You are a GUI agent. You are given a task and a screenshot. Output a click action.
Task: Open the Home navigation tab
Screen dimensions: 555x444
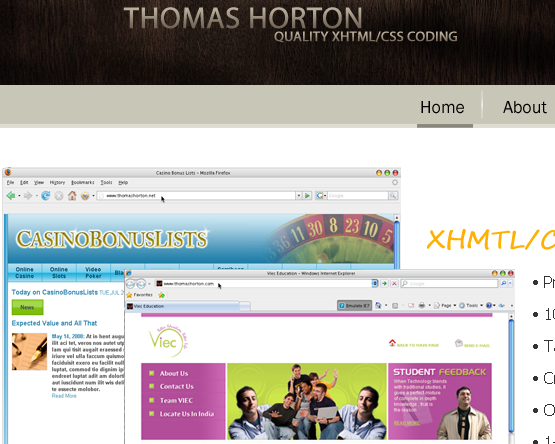tap(442, 107)
